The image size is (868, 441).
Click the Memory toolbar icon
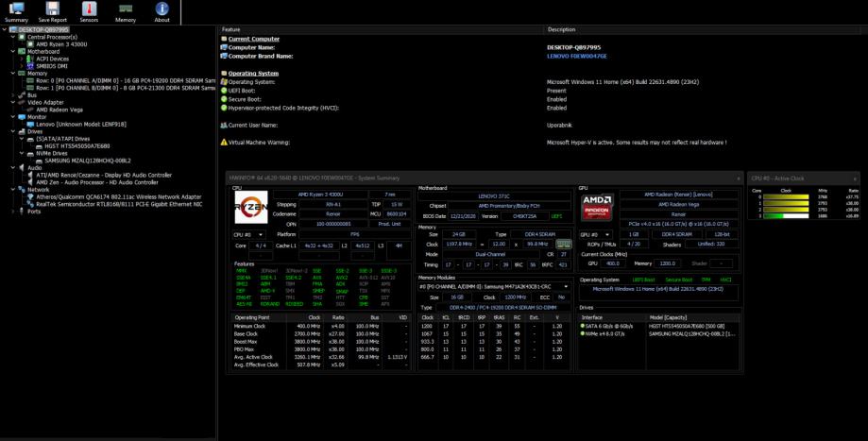(125, 11)
